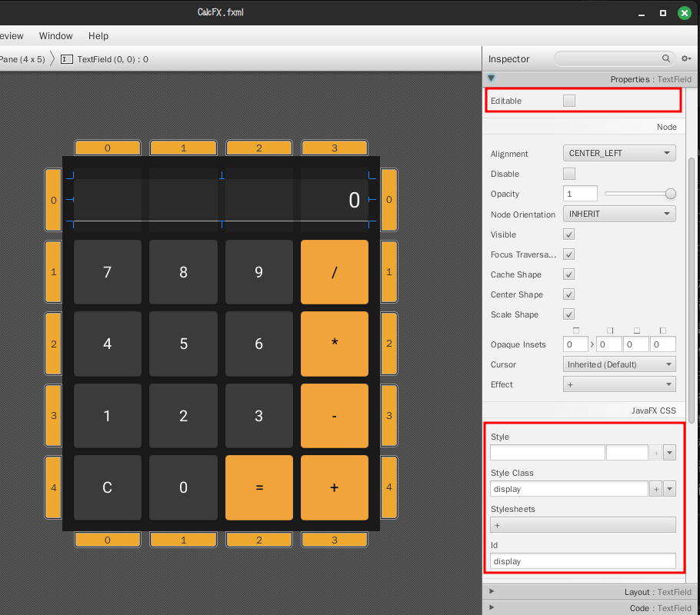Uncheck the Visible checkbox
This screenshot has height=615, width=700.
pos(568,234)
